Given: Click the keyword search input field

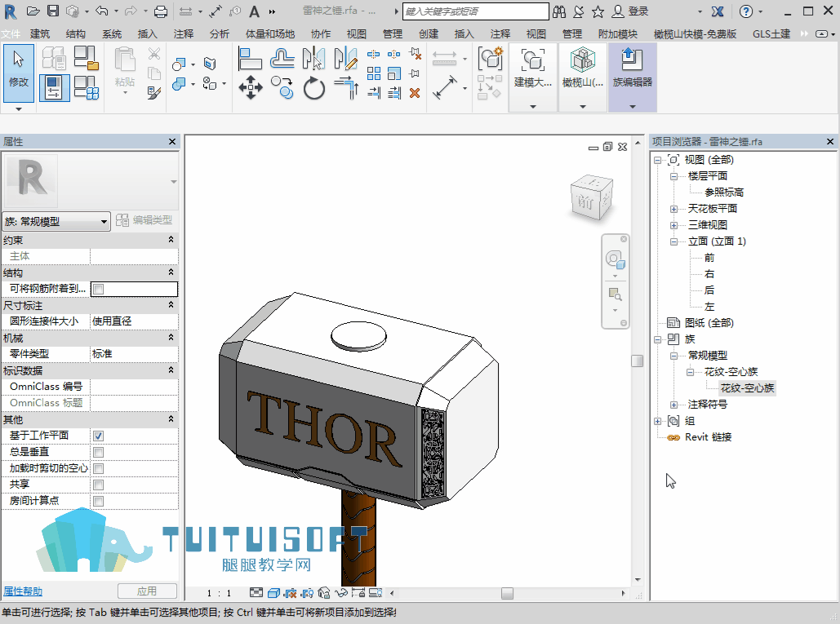Looking at the screenshot, I should pyautogui.click(x=476, y=11).
